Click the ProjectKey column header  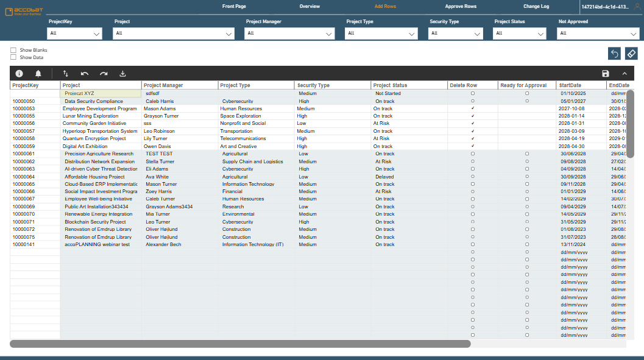pos(35,85)
